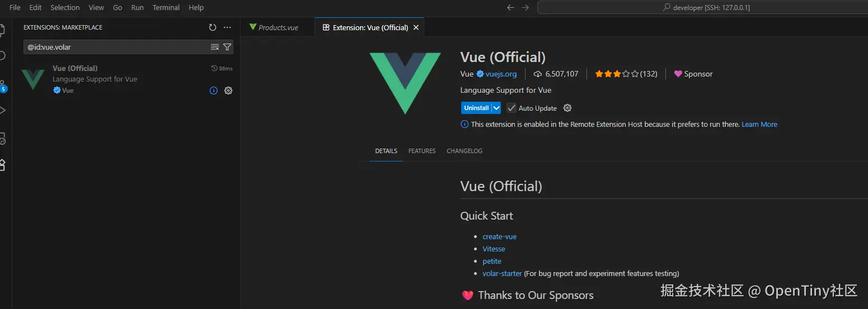Open the Run and Debug activity icon
This screenshot has width=868, height=309.
[x=2, y=111]
